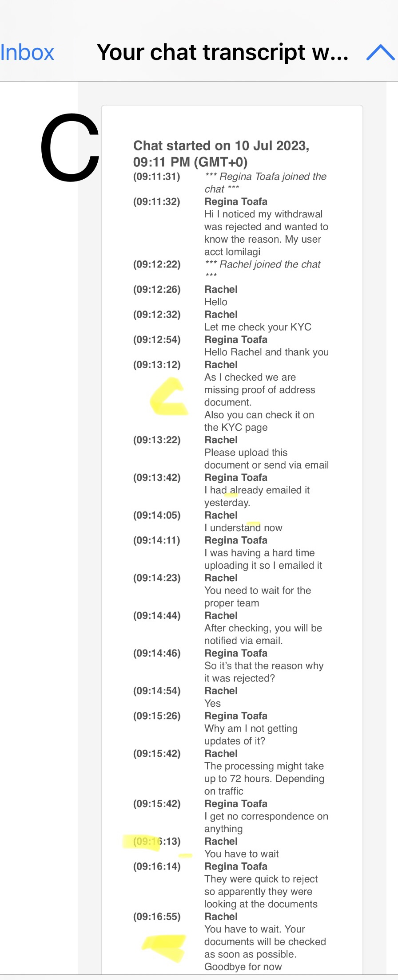Tap the up chevron for previous message
This screenshot has height=980, width=398.
(380, 52)
